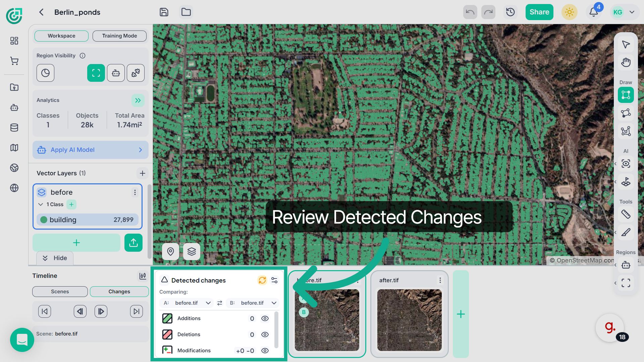
Task: Swap A and B scenes
Action: (220, 303)
